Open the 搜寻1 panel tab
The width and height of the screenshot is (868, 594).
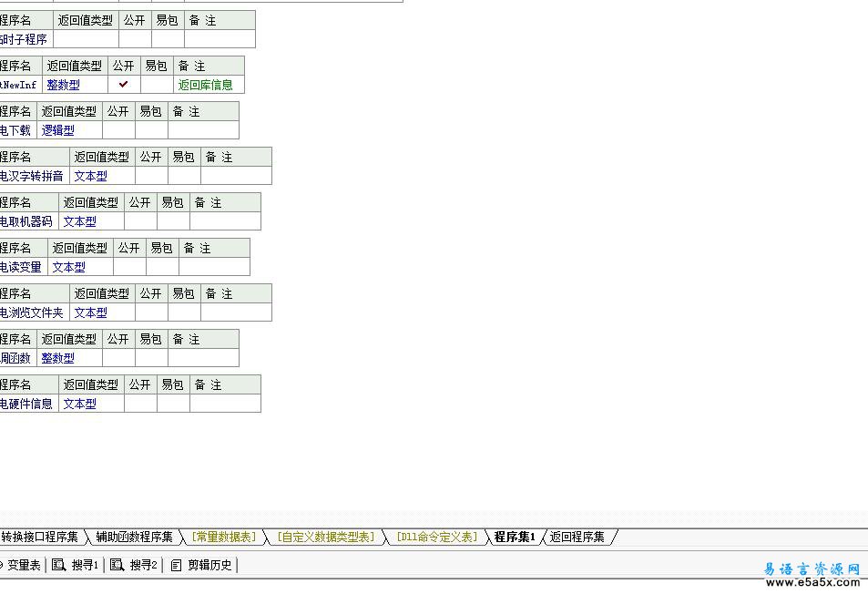[x=76, y=565]
